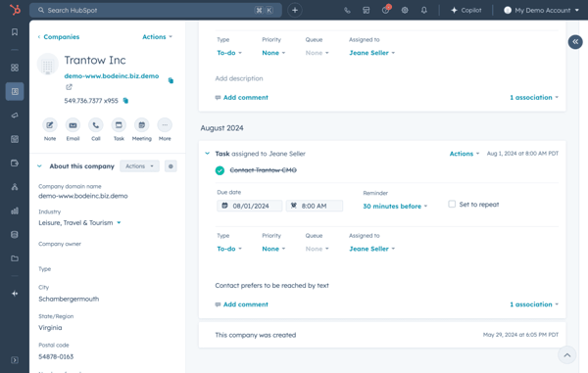Click the Breeze sparkle icon in sidebar

[x=15, y=294]
